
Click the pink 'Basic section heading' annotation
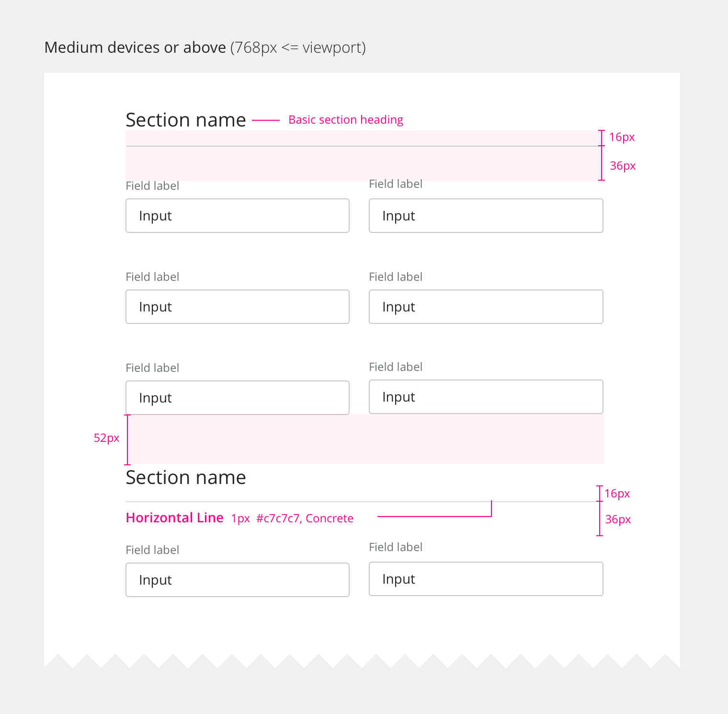click(345, 120)
